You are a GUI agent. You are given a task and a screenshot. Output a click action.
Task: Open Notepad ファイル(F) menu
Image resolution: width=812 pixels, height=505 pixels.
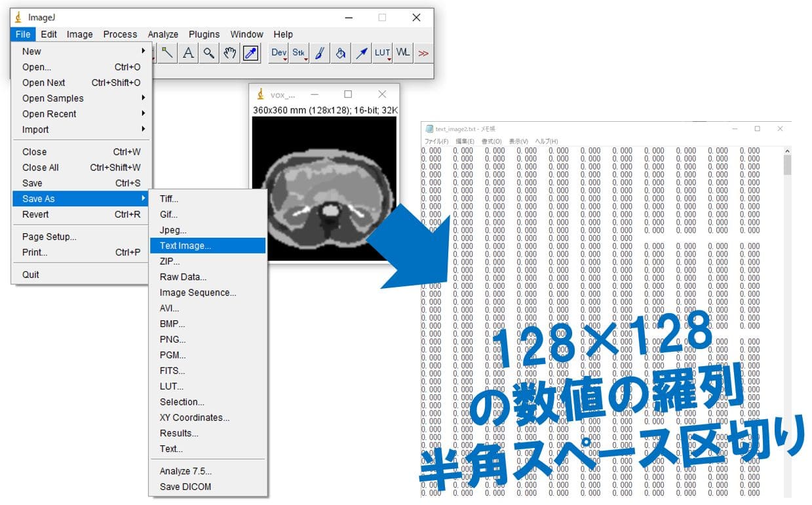(436, 141)
